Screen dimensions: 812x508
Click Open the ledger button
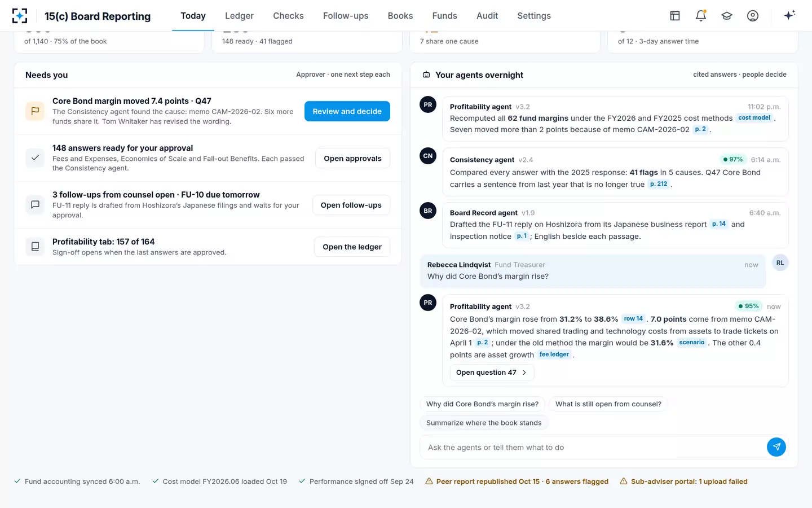(352, 247)
